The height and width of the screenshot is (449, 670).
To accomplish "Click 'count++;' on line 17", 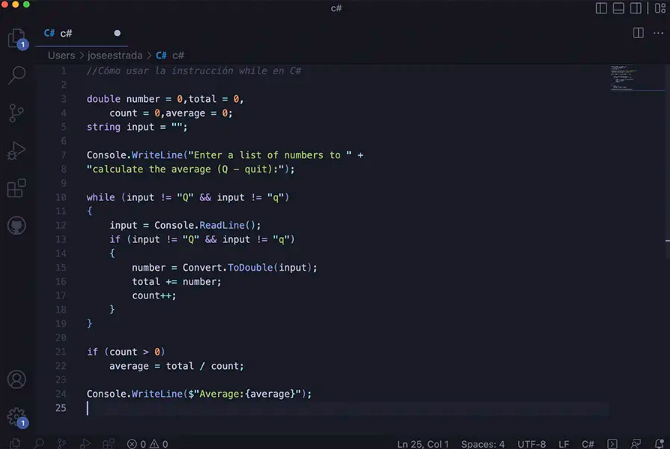I will (154, 296).
